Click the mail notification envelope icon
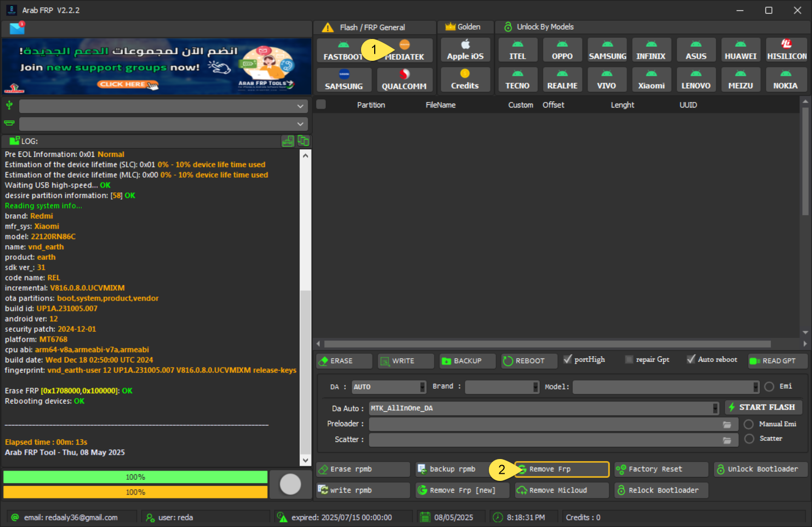The image size is (812, 527). [x=17, y=28]
